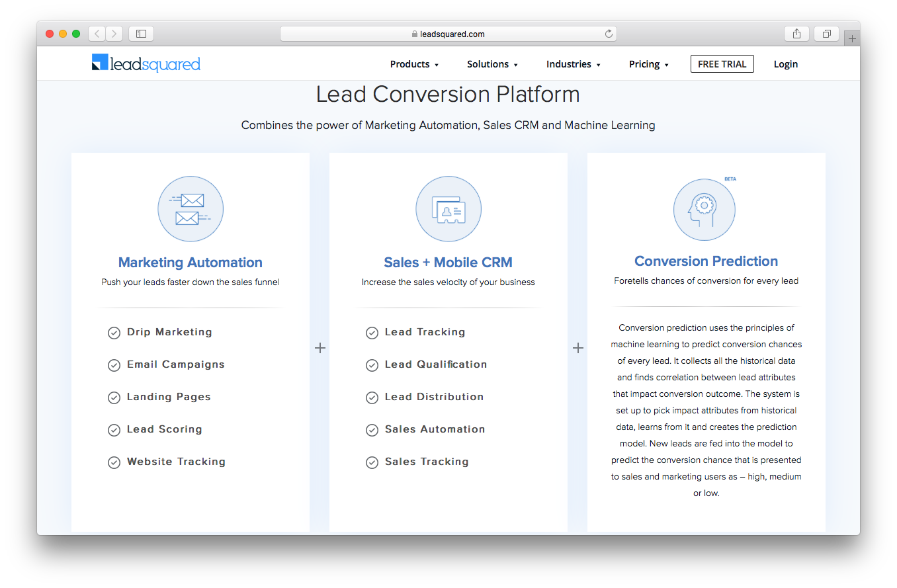This screenshot has height=588, width=897.
Task: Select the Website Tracking feature text
Action: [176, 462]
